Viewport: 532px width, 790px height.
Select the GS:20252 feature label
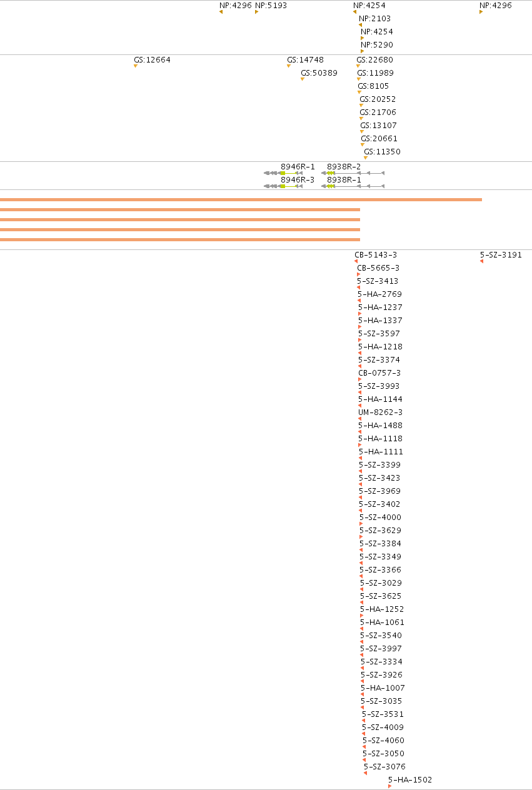(378, 99)
